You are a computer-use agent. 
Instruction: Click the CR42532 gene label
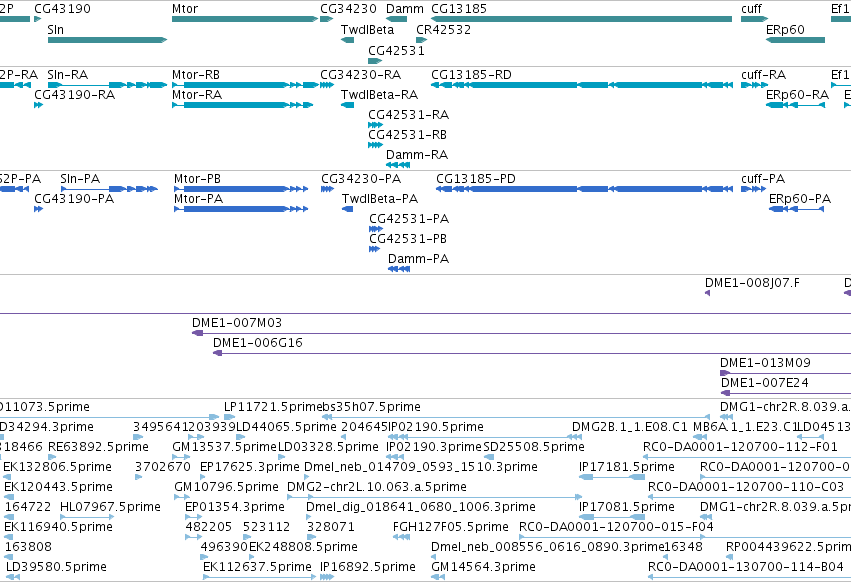[x=443, y=29]
